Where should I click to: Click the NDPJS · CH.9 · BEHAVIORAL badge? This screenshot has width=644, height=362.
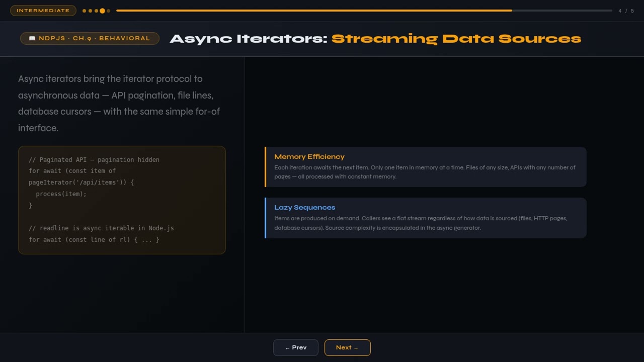[90, 38]
